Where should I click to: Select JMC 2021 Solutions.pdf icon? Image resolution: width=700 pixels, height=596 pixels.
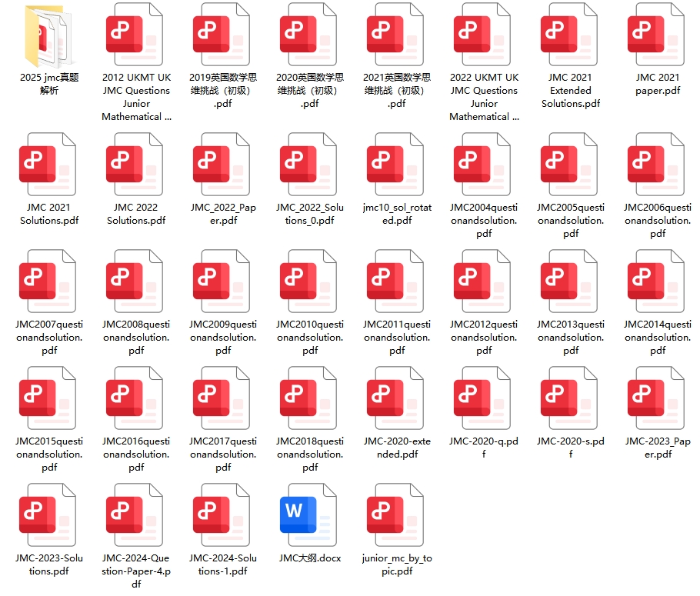pos(48,165)
